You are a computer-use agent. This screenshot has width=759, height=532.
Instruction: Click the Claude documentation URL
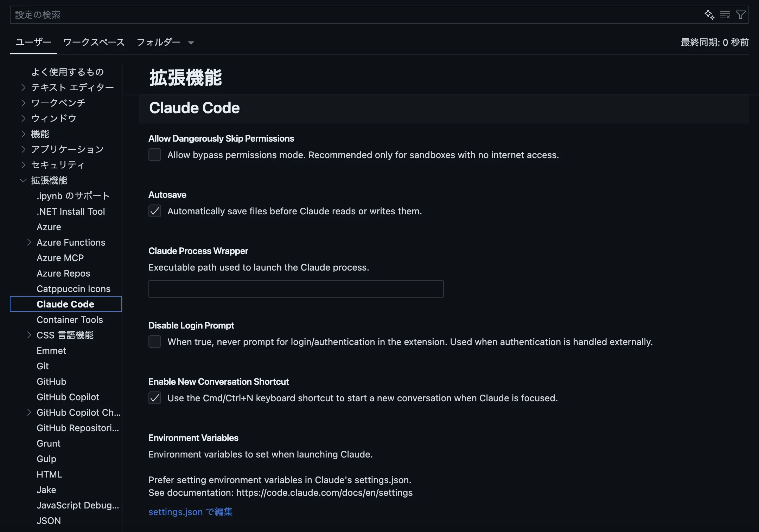coord(324,493)
